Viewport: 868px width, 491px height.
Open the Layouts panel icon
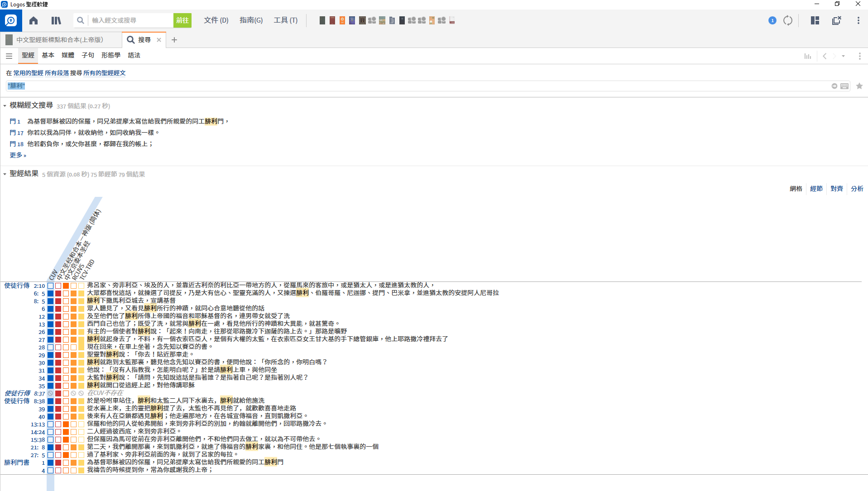pyautogui.click(x=815, y=20)
